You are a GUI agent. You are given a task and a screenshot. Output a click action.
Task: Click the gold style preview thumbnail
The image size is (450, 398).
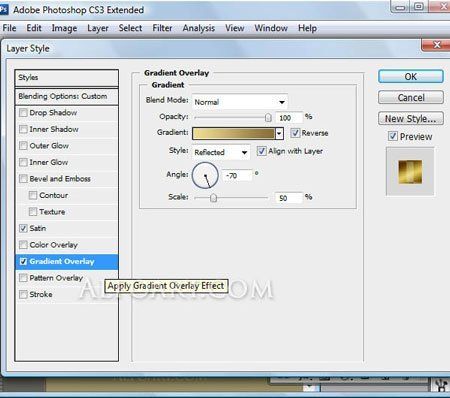tap(410, 172)
